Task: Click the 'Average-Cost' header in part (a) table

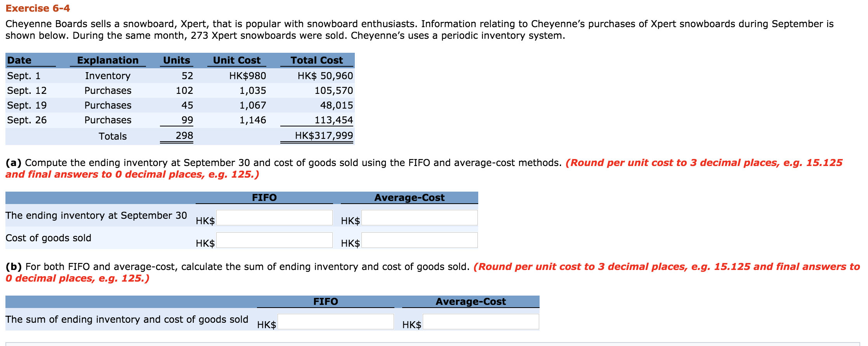Action: 410,197
